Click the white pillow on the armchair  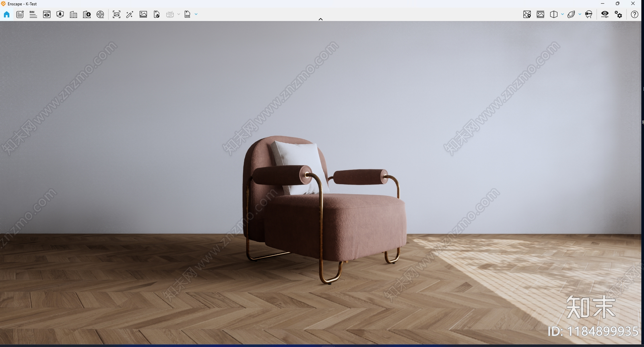click(x=300, y=167)
